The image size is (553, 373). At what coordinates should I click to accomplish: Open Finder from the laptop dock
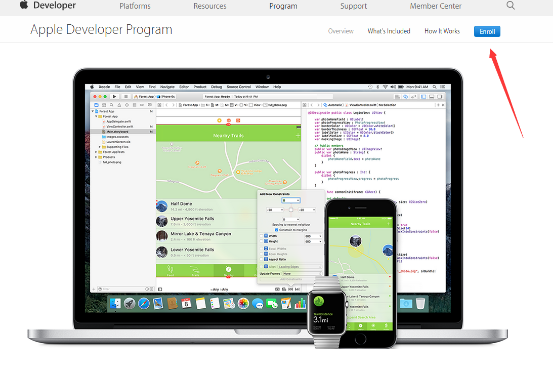(x=115, y=303)
